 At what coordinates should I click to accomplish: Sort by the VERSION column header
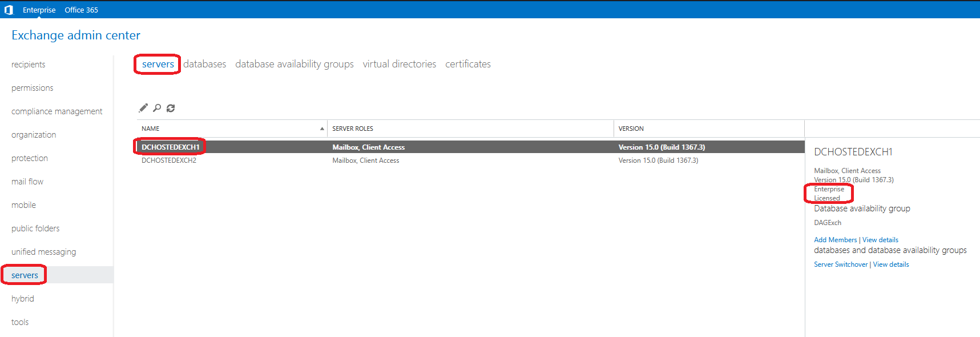631,129
